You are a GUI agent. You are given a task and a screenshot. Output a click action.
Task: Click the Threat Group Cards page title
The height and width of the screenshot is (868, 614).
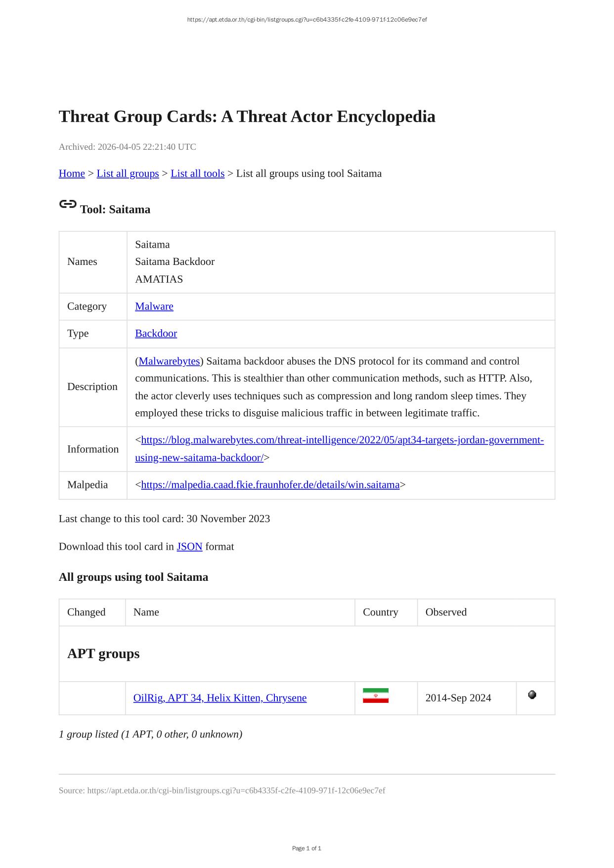tap(247, 117)
